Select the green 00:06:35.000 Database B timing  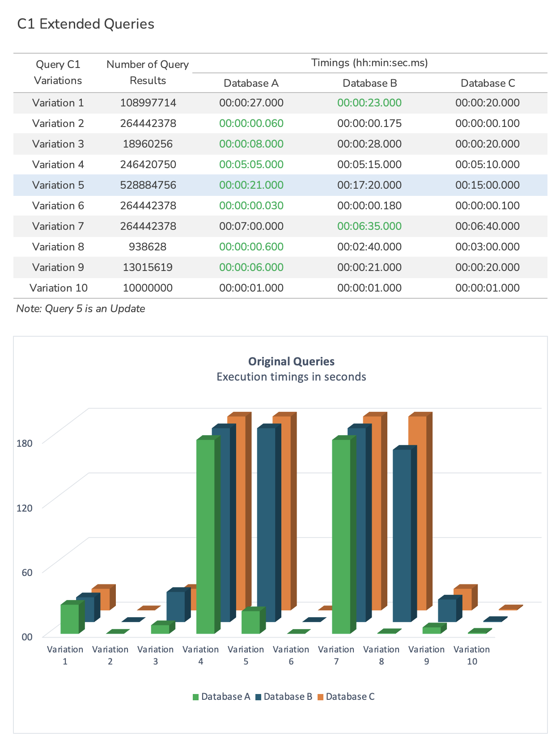[369, 226]
